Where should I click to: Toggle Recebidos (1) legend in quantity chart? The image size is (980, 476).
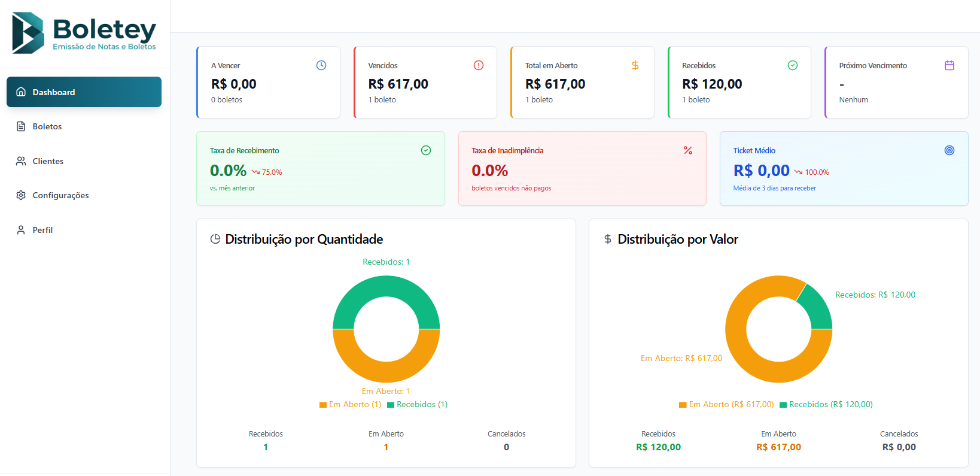(418, 405)
